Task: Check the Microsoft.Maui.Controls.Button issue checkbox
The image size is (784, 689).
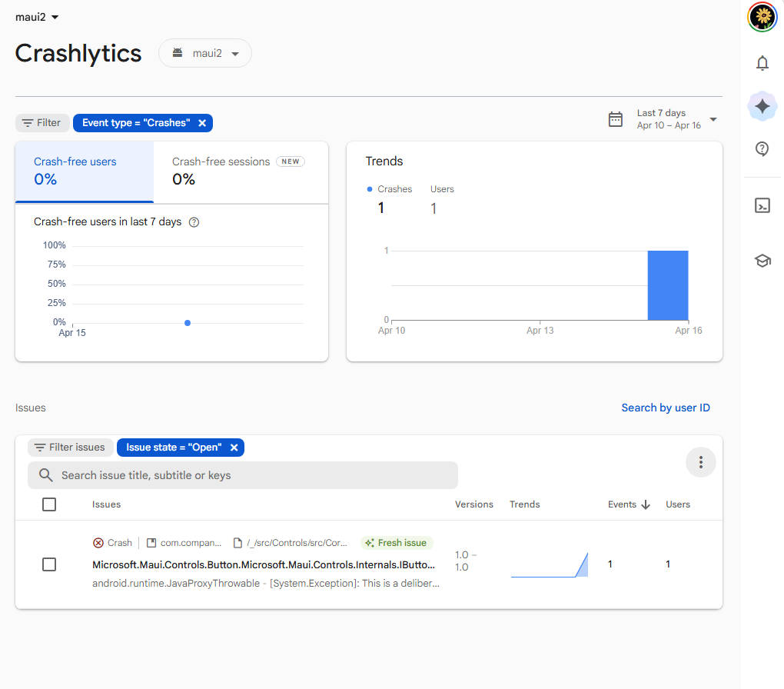Action: click(x=49, y=564)
